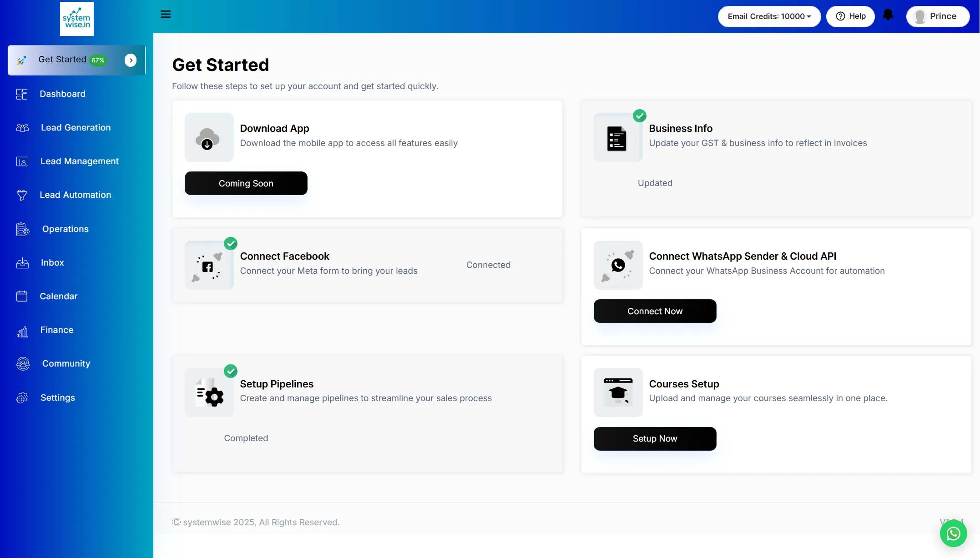Screen dimensions: 980x558
Task: Click the 67% progress badge
Action: pos(98,60)
